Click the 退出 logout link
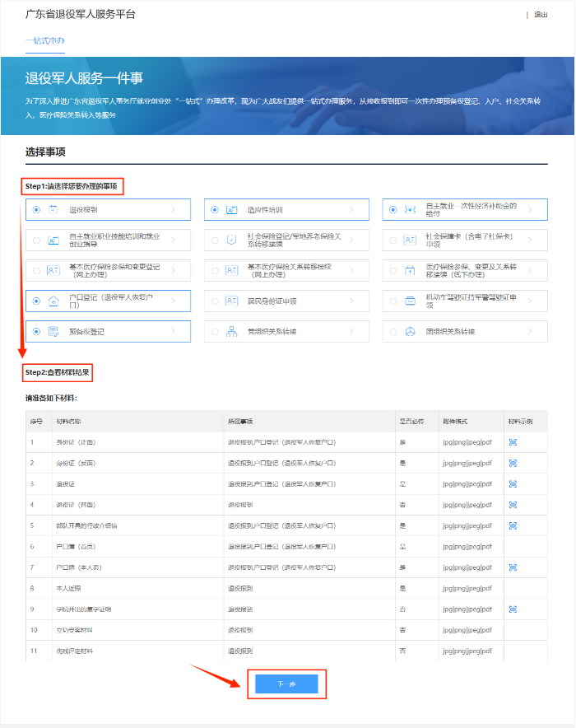This screenshot has width=576, height=728. tap(540, 15)
